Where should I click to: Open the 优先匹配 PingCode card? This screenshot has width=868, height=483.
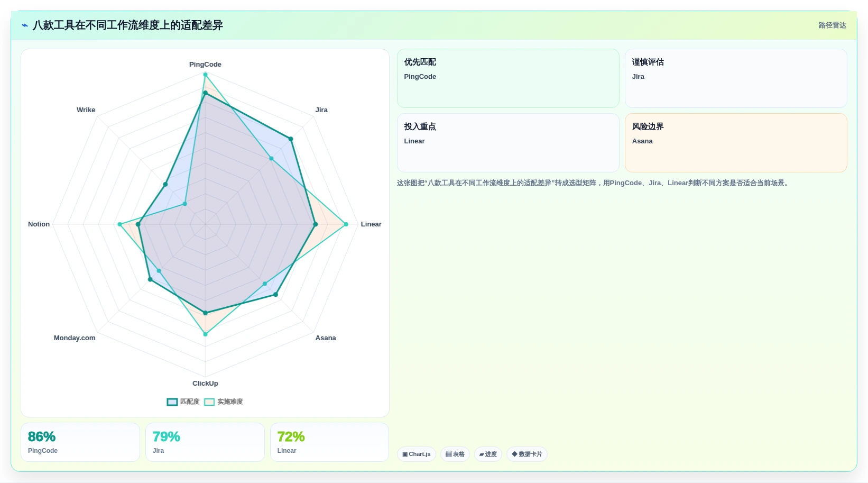click(x=508, y=78)
